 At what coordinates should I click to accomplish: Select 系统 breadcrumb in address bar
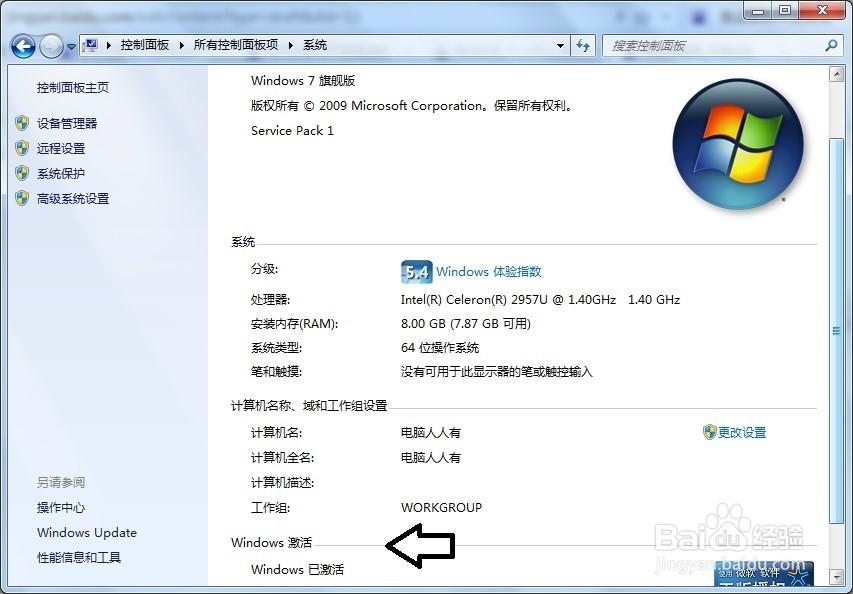315,45
